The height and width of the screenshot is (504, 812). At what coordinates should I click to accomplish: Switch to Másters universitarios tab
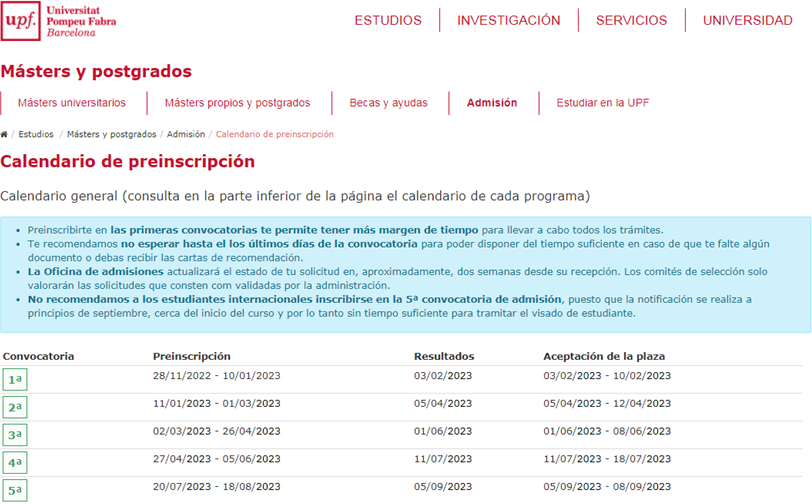(72, 103)
